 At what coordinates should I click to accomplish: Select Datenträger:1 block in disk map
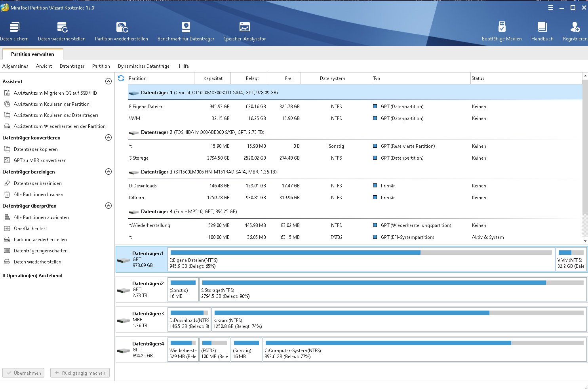(142, 259)
